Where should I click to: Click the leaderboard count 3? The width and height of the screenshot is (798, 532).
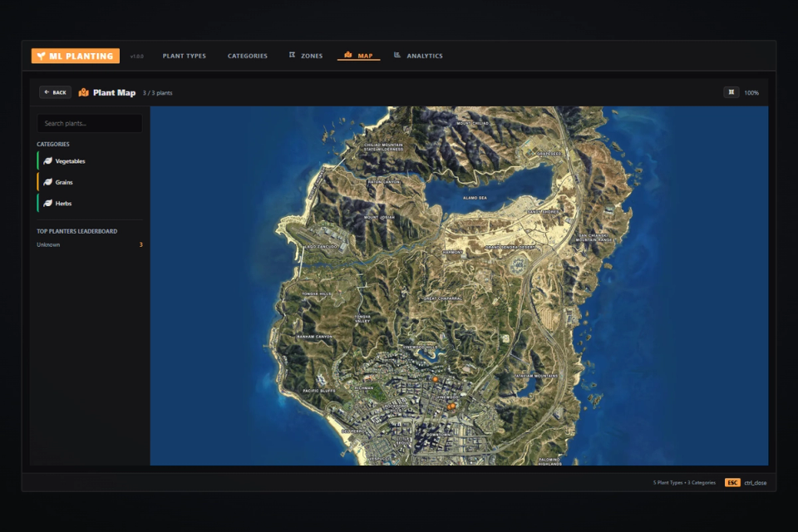(x=141, y=245)
